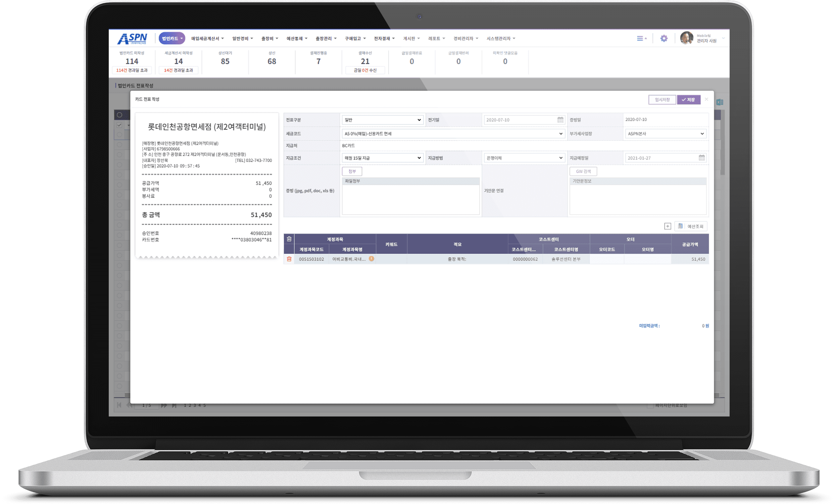Expand the user account chevron

[723, 38]
